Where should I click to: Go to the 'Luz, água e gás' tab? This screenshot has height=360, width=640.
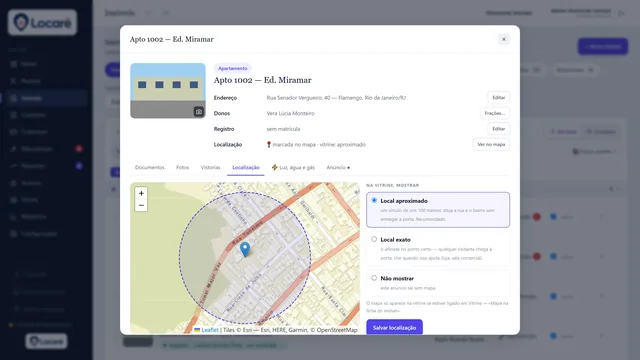(x=293, y=167)
